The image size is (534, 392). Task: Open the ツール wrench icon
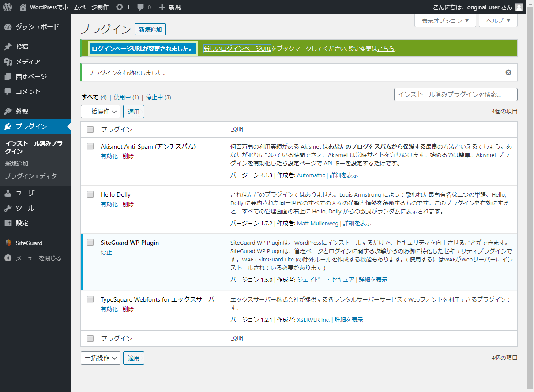[8, 208]
